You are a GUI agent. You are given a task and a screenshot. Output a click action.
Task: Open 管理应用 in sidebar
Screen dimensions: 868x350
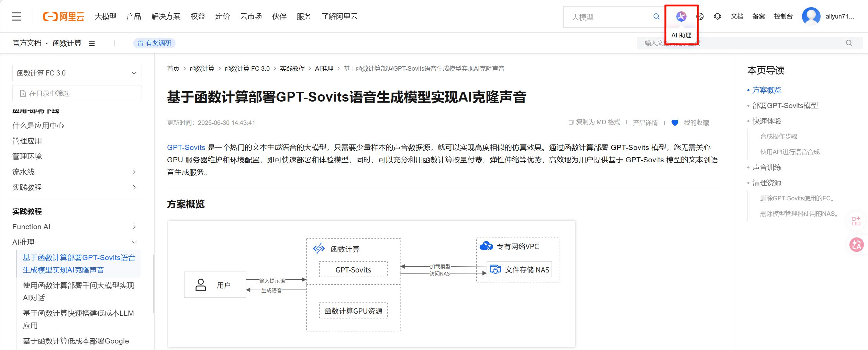(x=27, y=141)
